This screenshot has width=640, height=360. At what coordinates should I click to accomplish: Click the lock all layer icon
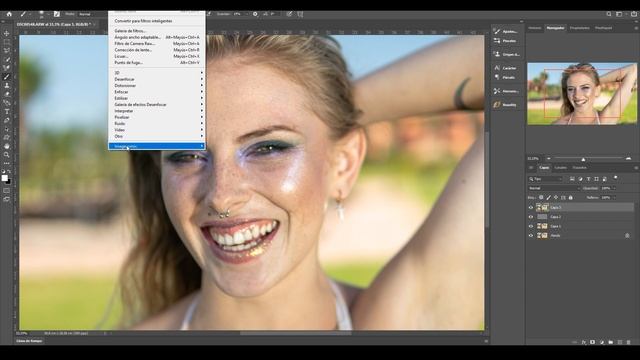coord(571,198)
